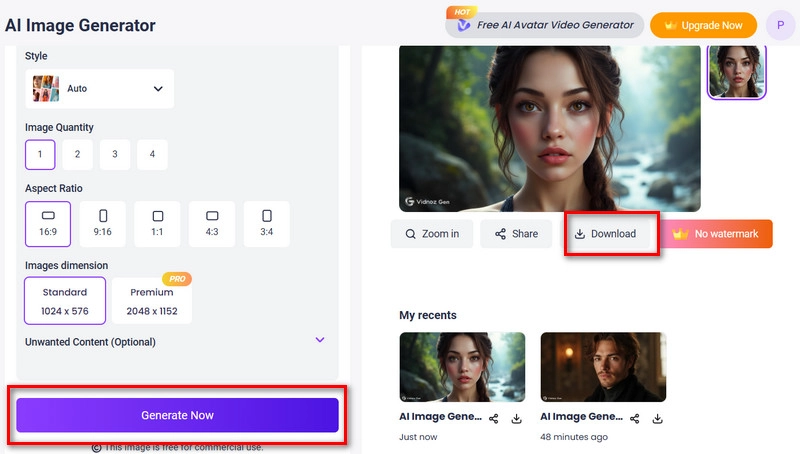Image resolution: width=800 pixels, height=454 pixels.
Task: Choose the 4:3 aspect ratio
Action: click(x=212, y=223)
